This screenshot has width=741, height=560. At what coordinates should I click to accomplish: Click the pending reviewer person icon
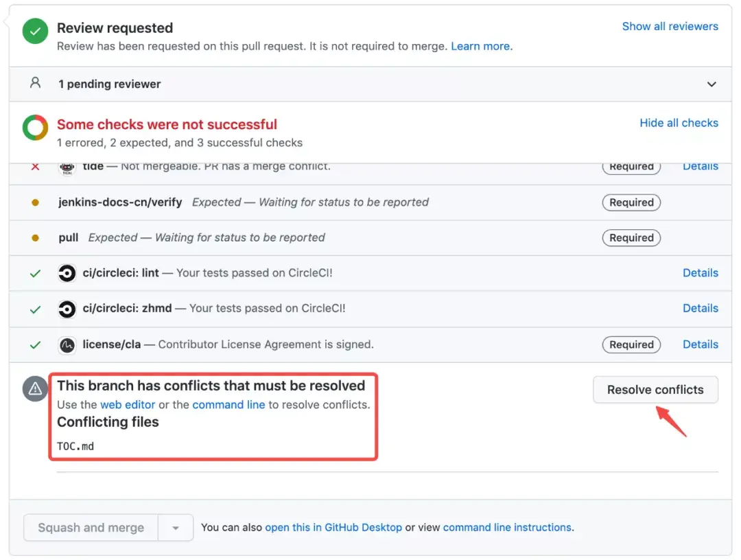(x=34, y=84)
